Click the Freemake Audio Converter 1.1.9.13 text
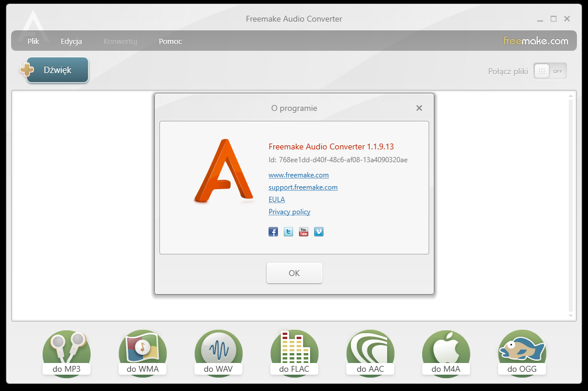Viewport: 588px width, 391px height. pyautogui.click(x=331, y=146)
